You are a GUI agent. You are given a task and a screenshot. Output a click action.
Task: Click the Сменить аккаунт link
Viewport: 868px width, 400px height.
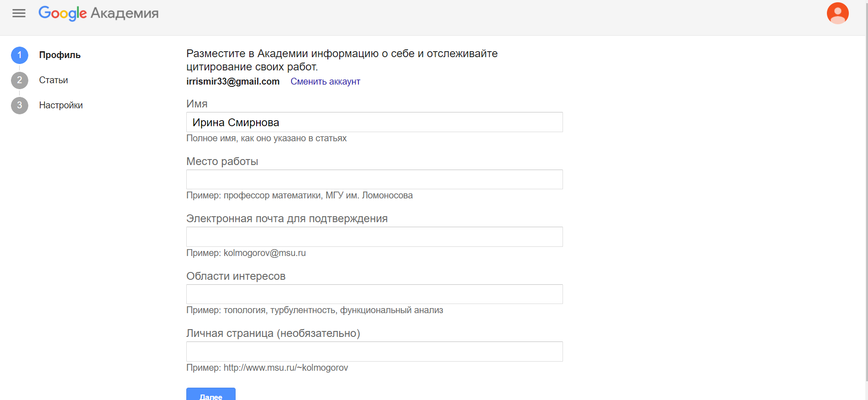point(325,81)
